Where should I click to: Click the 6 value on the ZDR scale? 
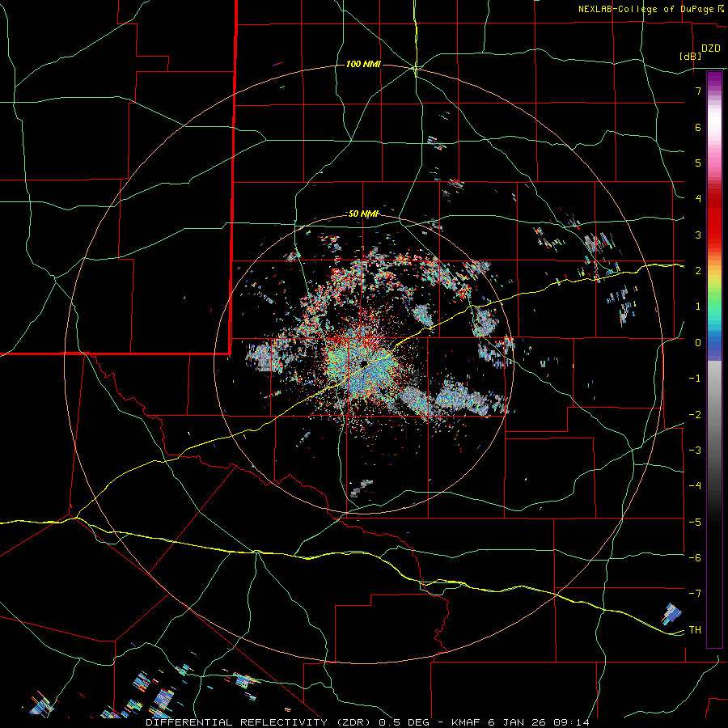tap(698, 127)
